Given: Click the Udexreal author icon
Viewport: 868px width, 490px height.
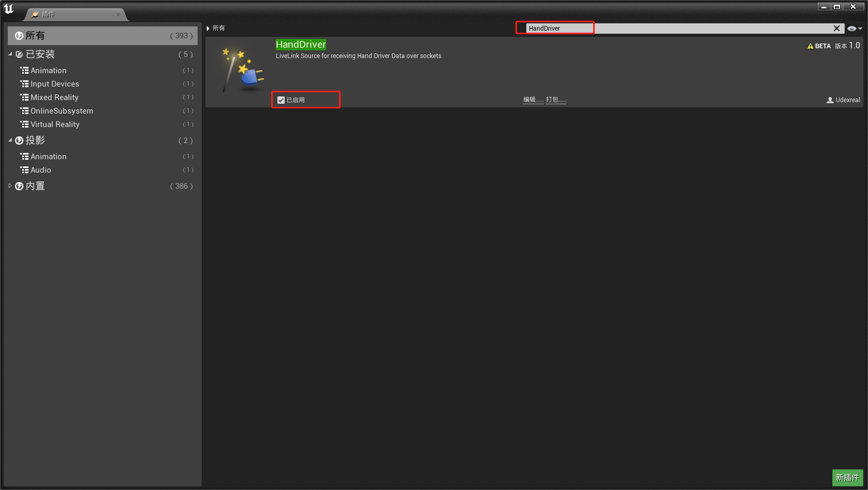Looking at the screenshot, I should click(x=830, y=100).
